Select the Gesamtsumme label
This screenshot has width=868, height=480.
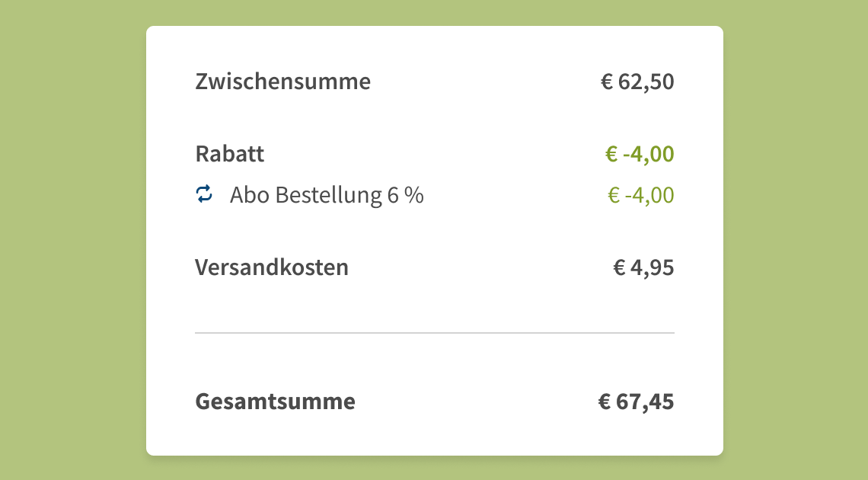click(x=275, y=402)
